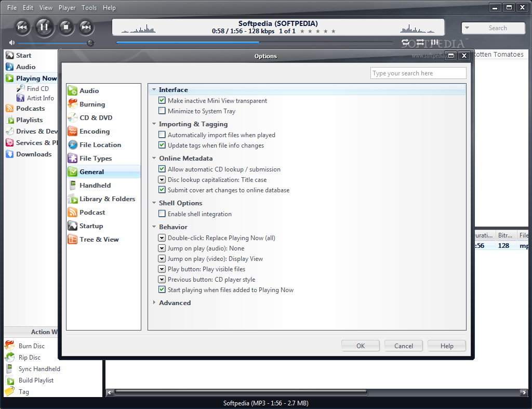The height and width of the screenshot is (409, 532).
Task: Pause playback with the Pause button
Action: (44, 27)
